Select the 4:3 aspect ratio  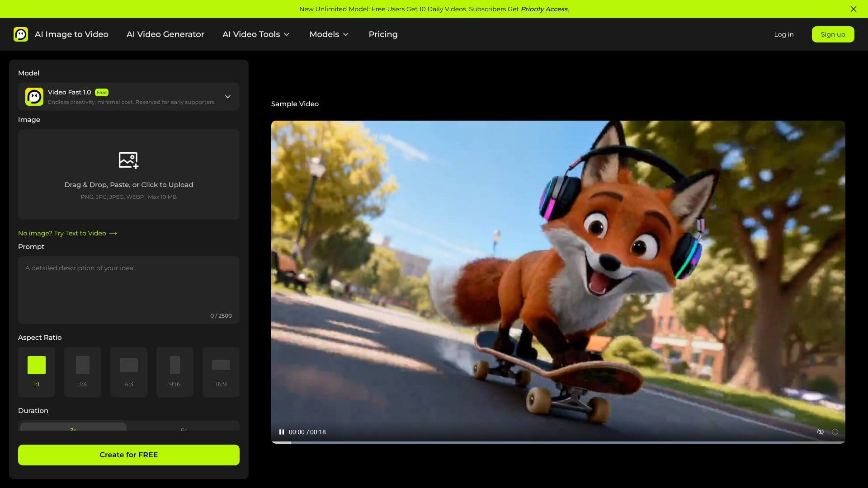tap(129, 372)
